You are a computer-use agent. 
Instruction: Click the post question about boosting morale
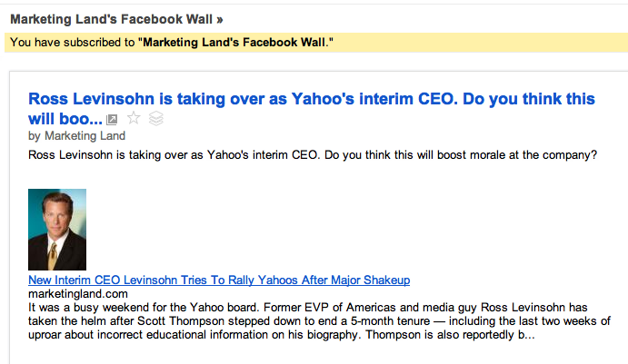(x=313, y=155)
